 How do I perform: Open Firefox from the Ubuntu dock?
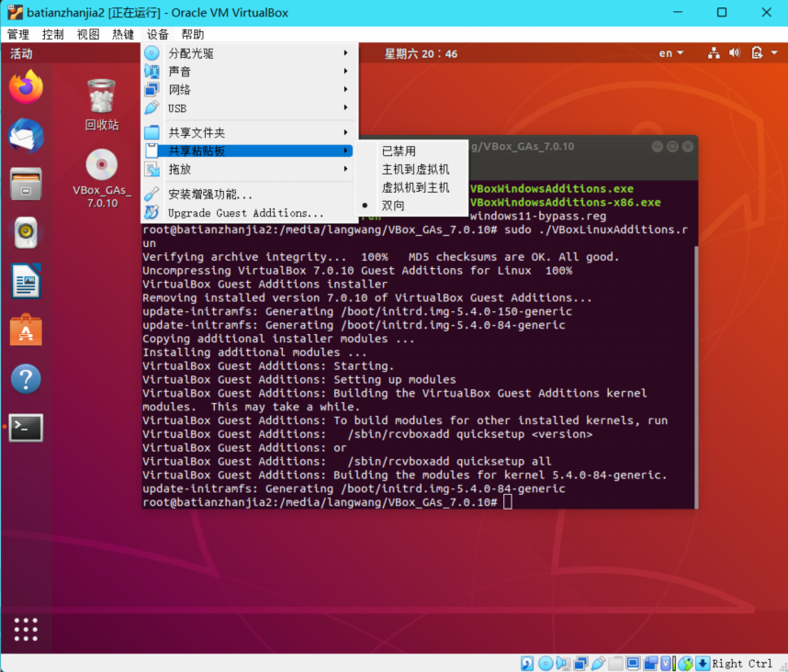26,87
